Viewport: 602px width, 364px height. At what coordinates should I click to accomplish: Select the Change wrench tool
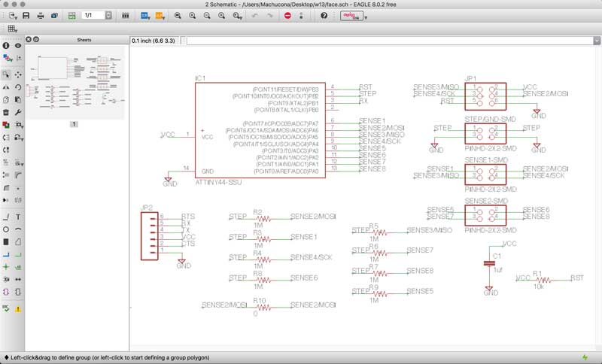(x=18, y=112)
